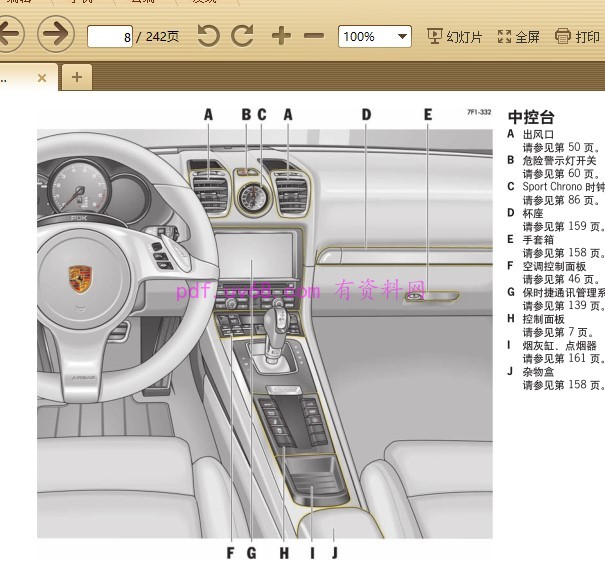Start slideshow mode via 幻灯片
This screenshot has height=575, width=605.
pos(454,37)
